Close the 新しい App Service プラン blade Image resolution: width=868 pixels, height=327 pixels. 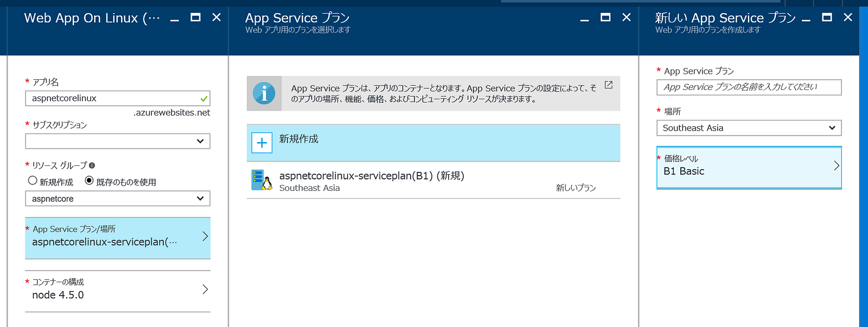pos(848,17)
